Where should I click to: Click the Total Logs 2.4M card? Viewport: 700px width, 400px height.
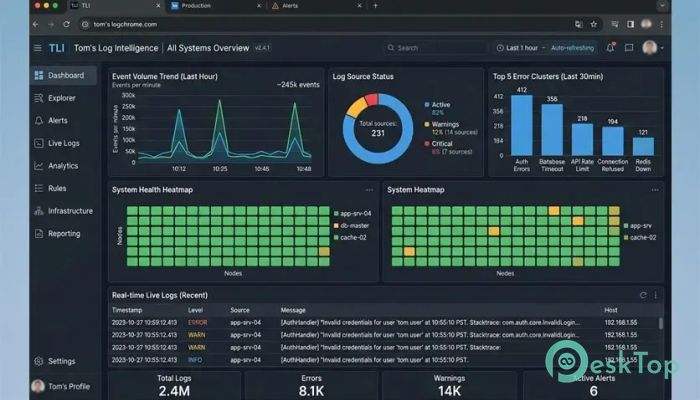tap(174, 385)
